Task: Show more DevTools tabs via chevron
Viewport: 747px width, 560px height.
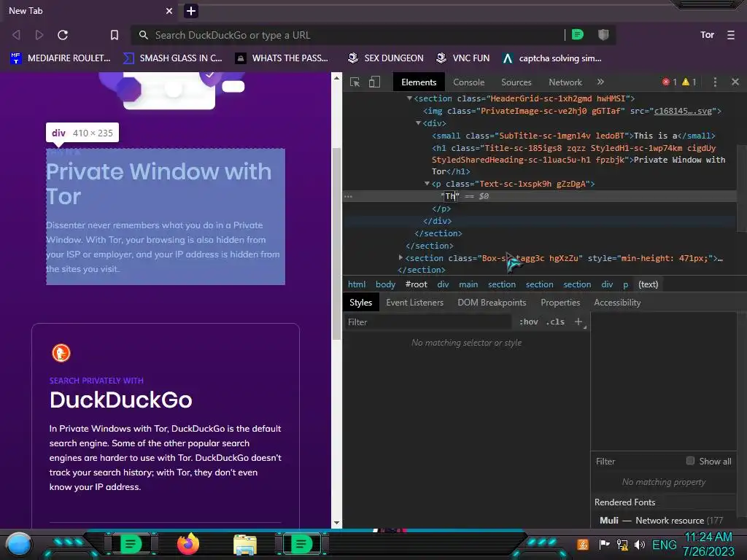Action: (600, 82)
